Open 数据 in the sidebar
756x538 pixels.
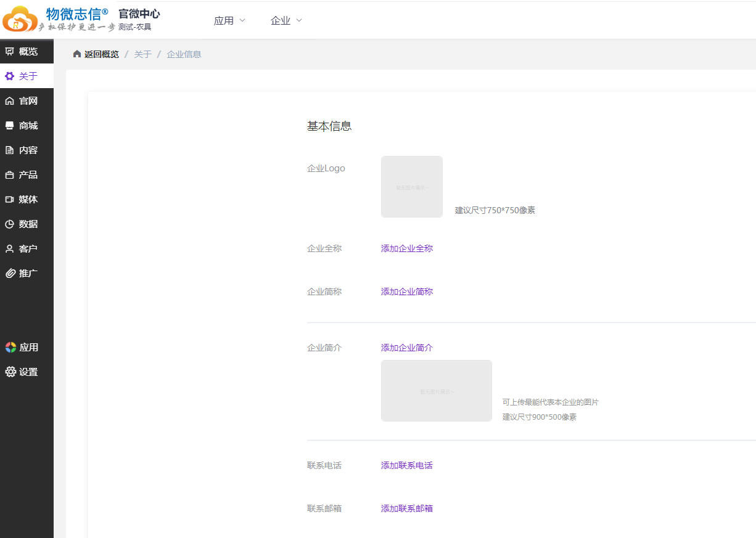[x=27, y=224]
